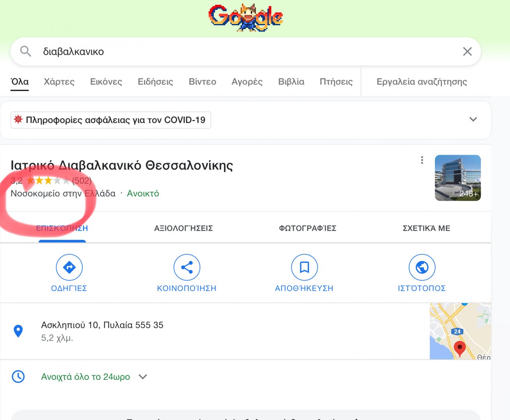Viewport: 510px width, 420px height.
Task: Expand the COVID-19 information panel chevron
Action: pyautogui.click(x=473, y=119)
